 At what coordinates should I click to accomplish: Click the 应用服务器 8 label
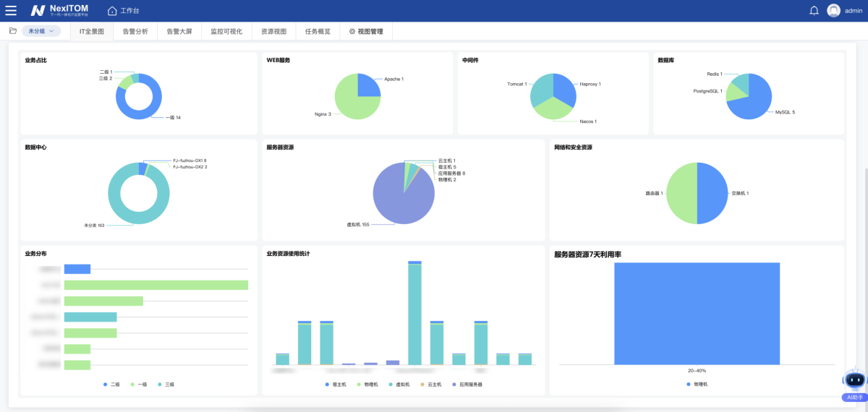point(451,173)
